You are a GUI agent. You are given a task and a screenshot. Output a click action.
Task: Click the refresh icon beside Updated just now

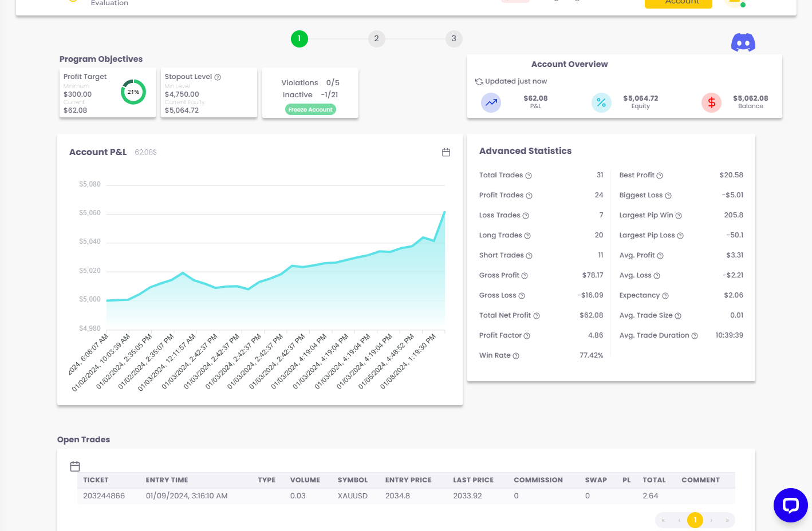point(479,82)
